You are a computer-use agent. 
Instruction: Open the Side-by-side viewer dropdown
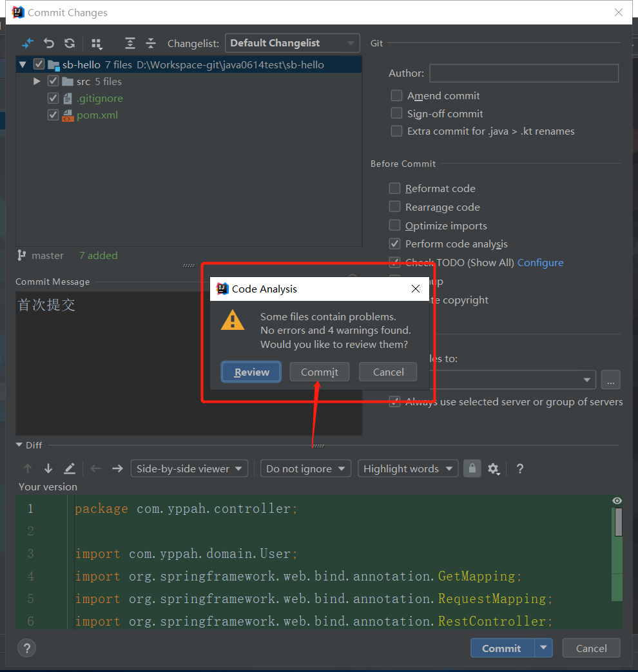[x=189, y=469]
